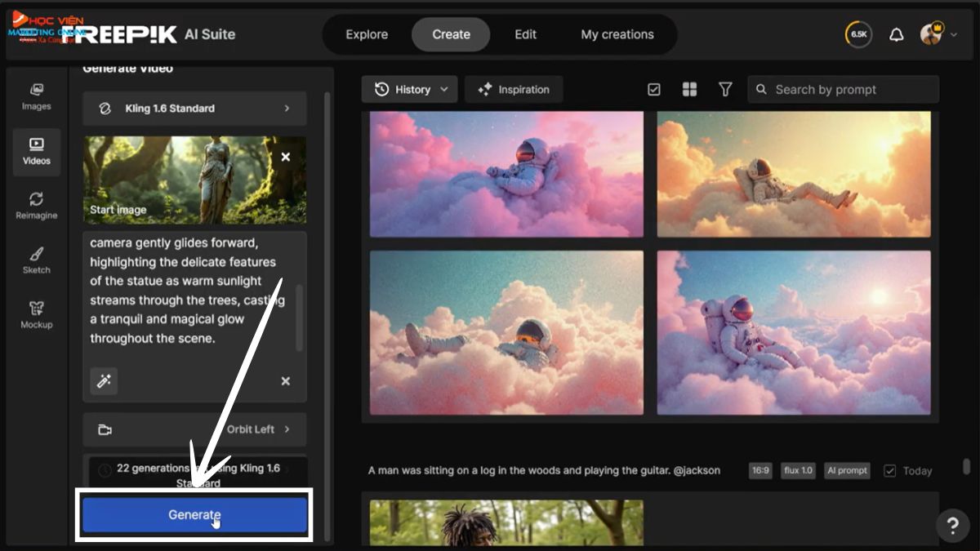Viewport: 980px width, 551px height.
Task: Click the AI prompt tag
Action: click(847, 471)
